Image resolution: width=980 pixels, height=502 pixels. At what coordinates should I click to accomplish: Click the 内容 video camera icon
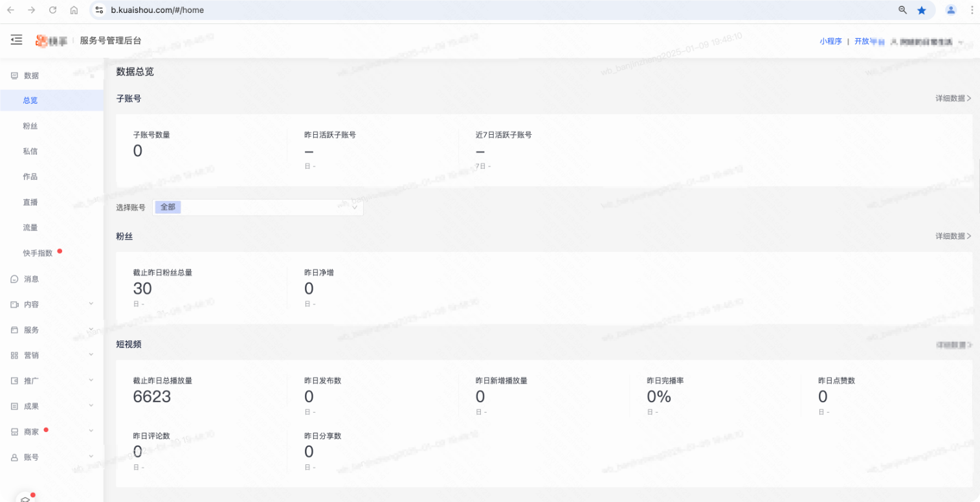(14, 304)
